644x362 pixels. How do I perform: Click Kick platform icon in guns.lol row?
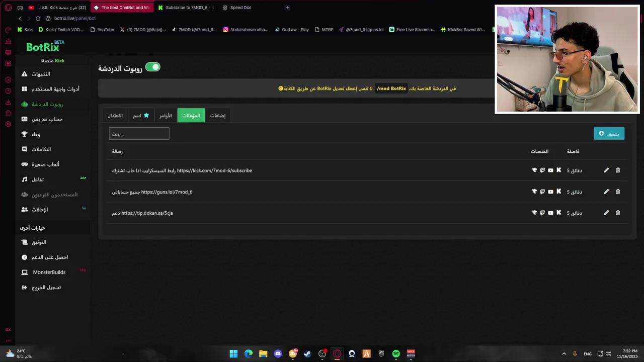558,192
